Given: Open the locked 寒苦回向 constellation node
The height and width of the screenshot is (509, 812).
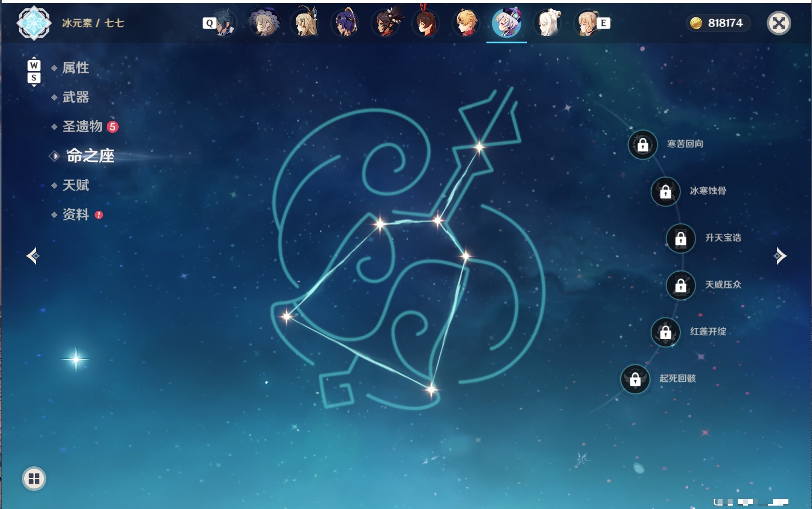Looking at the screenshot, I should [643, 145].
